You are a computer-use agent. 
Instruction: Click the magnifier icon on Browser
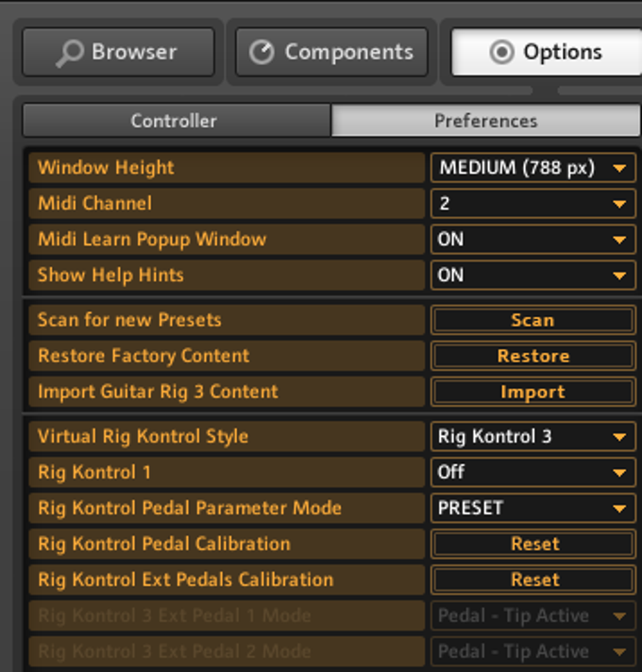point(70,53)
